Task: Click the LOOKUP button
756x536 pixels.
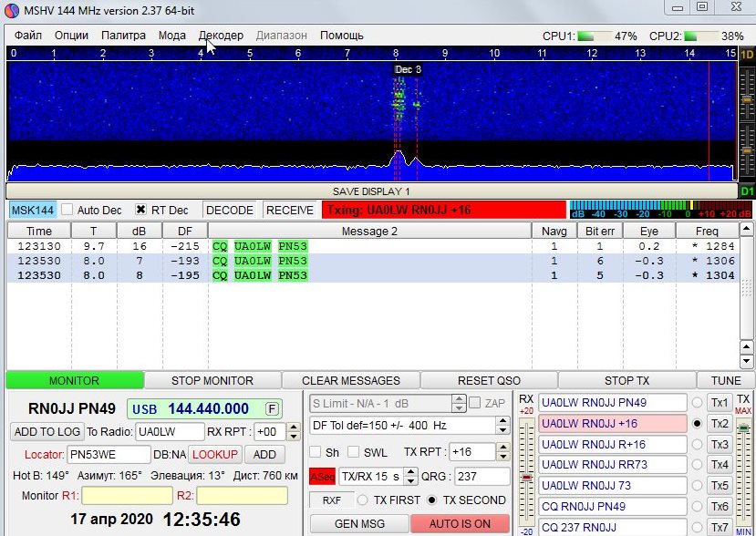Action: click(215, 455)
